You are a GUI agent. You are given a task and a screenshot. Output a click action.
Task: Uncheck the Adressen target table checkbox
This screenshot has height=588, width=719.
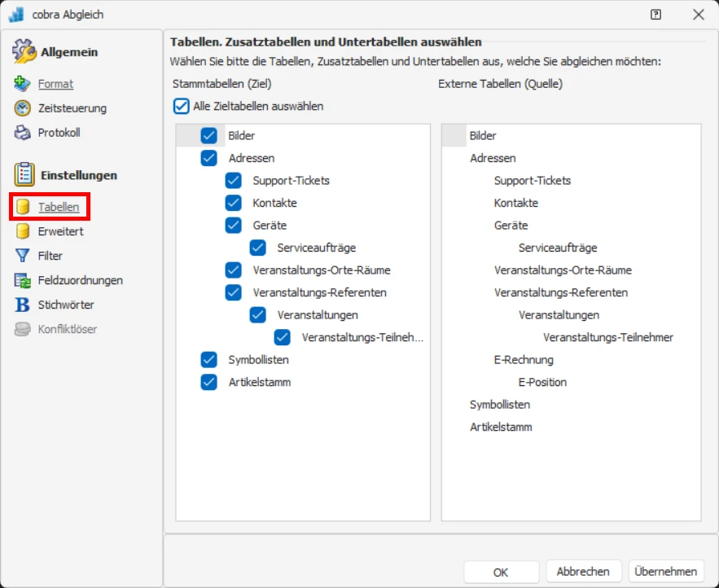tap(208, 158)
